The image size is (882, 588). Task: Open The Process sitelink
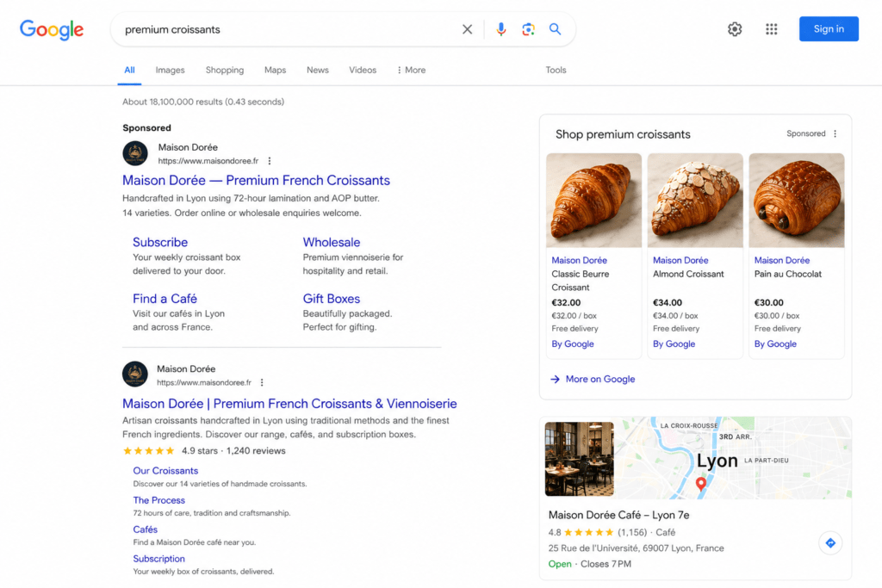[x=158, y=499]
